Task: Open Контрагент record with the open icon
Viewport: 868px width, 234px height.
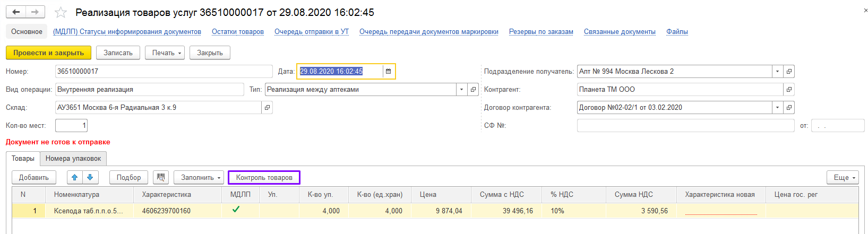Action: coord(789,90)
